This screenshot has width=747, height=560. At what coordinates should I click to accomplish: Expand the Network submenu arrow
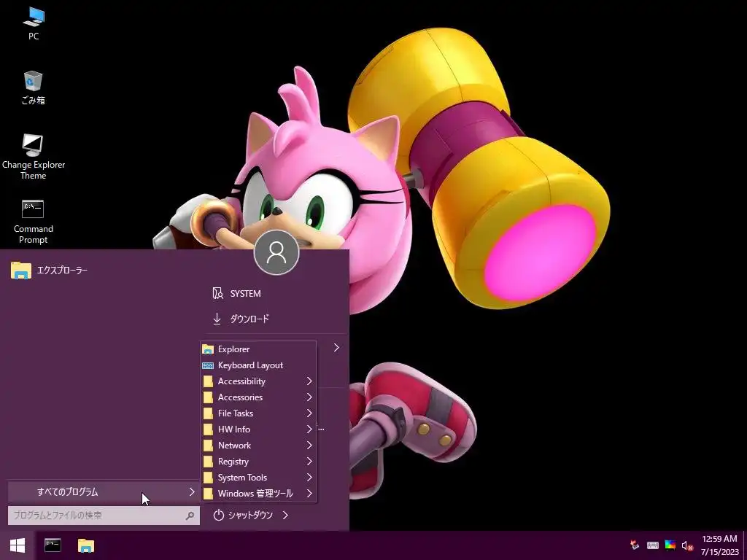(309, 446)
